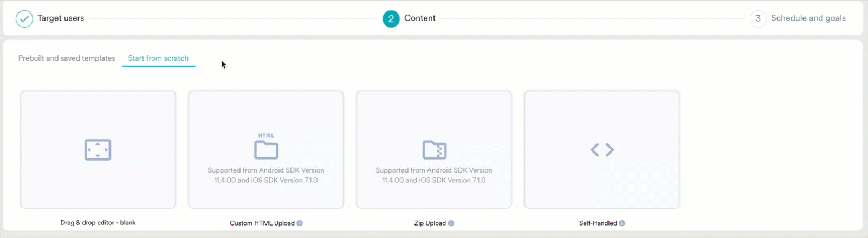Image resolution: width=868 pixels, height=238 pixels.
Task: Click the self-handled code brackets icon
Action: (x=602, y=150)
